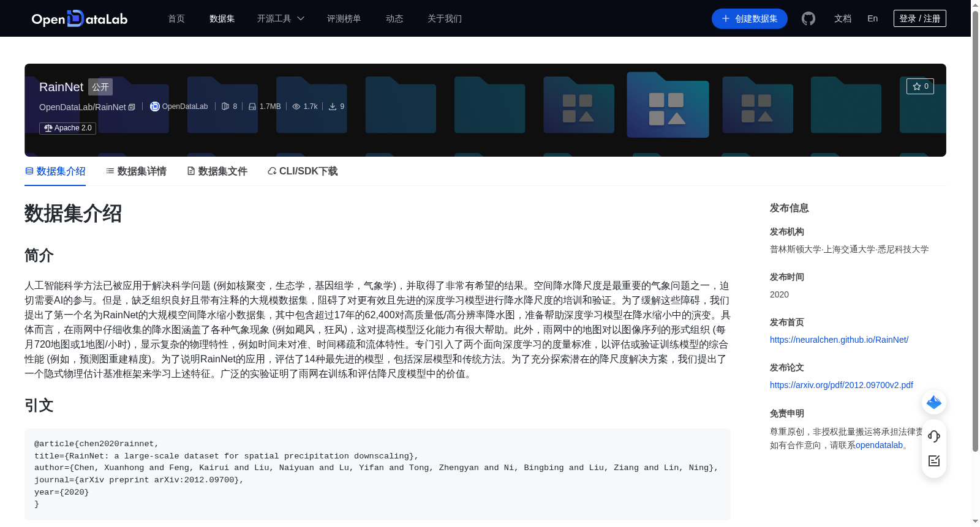The height and width of the screenshot is (527, 980).
Task: Click the bright highlighted folder thumbnail in the banner
Action: click(x=668, y=105)
